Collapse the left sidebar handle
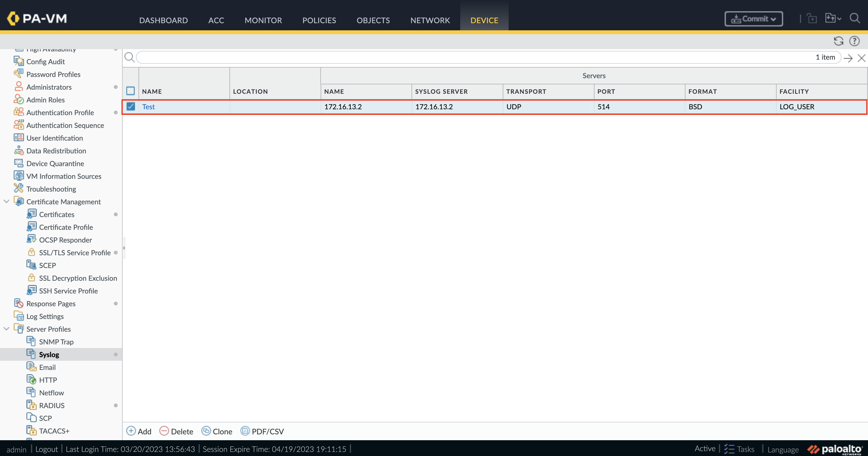The width and height of the screenshot is (868, 456). coord(124,248)
